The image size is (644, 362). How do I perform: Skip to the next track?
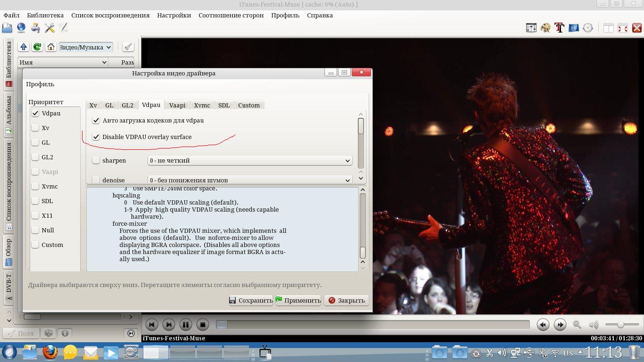coord(169,324)
